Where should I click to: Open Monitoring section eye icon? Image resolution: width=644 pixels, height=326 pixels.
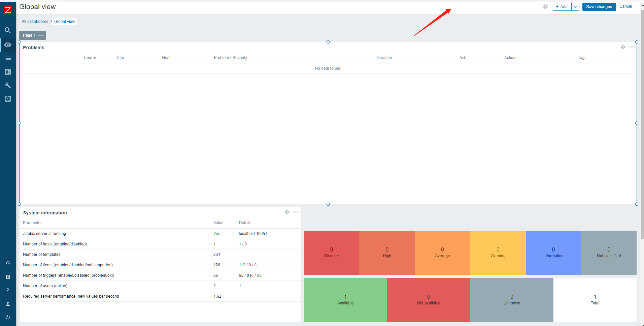coord(8,45)
